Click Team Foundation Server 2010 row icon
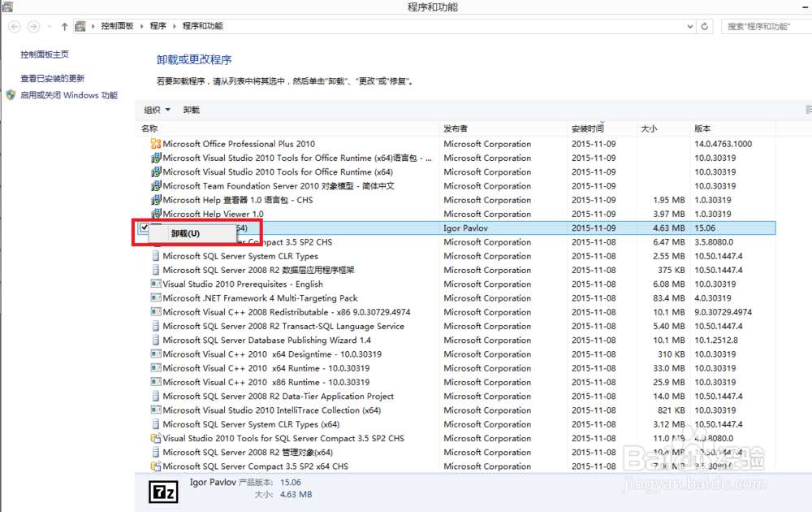 pos(155,185)
